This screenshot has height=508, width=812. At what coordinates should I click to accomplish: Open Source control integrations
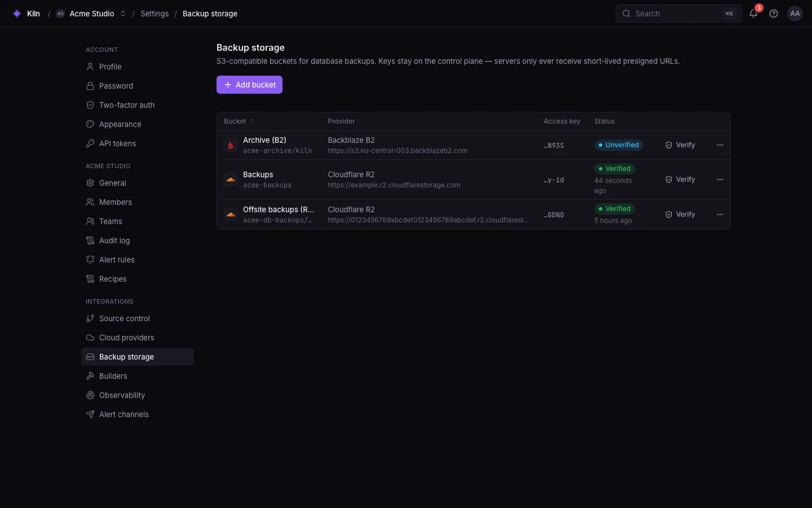pos(138,318)
